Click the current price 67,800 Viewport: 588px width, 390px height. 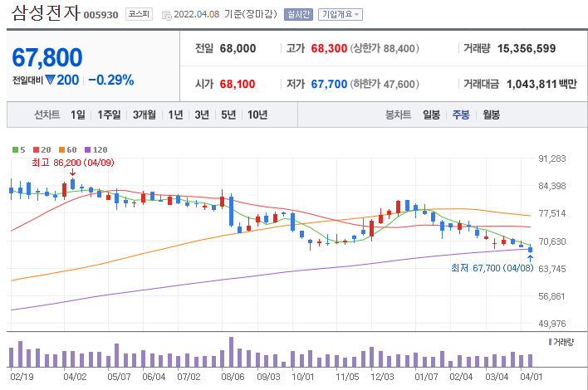[x=47, y=58]
